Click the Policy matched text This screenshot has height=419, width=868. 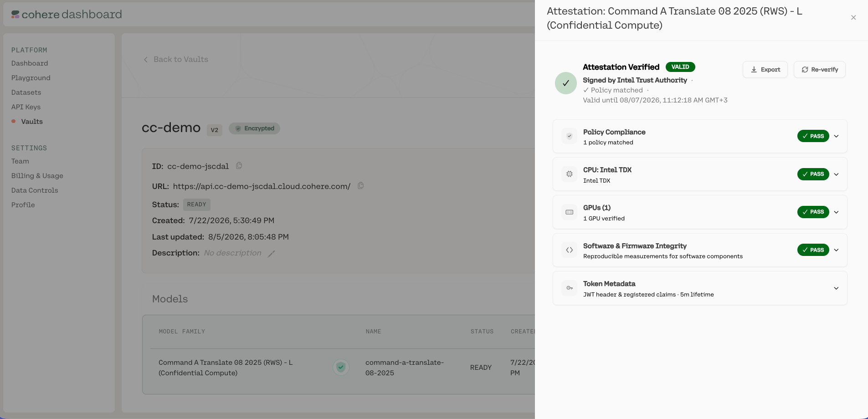(x=613, y=90)
